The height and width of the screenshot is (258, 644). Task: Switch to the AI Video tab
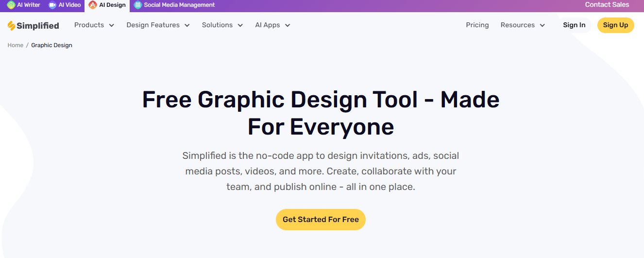point(65,5)
